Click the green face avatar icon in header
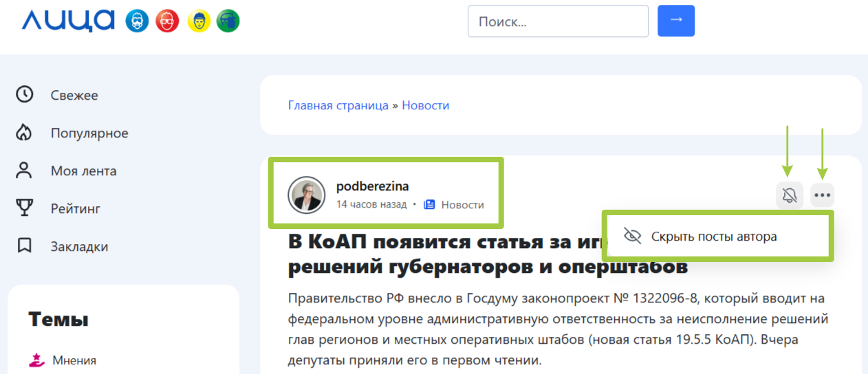Image resolution: width=868 pixels, height=374 pixels. click(x=228, y=21)
